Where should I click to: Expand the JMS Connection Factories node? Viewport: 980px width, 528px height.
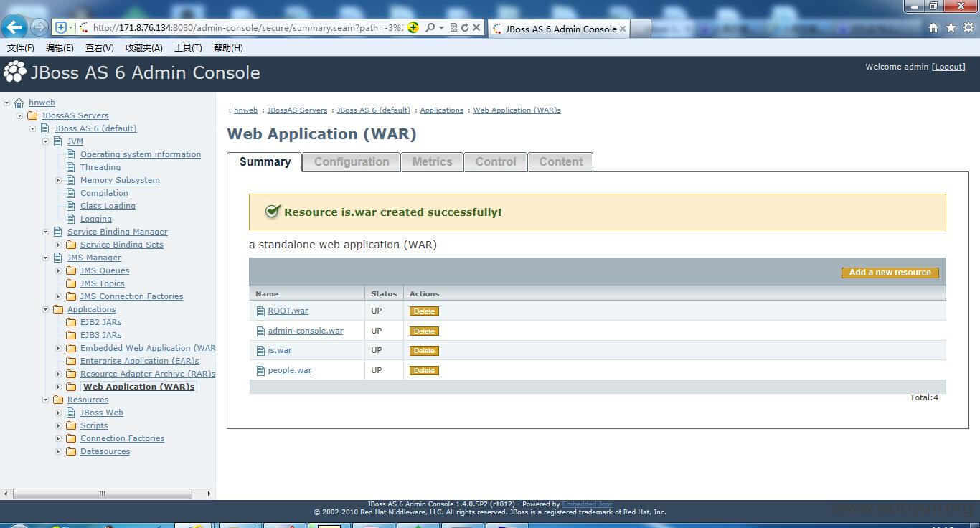click(59, 296)
